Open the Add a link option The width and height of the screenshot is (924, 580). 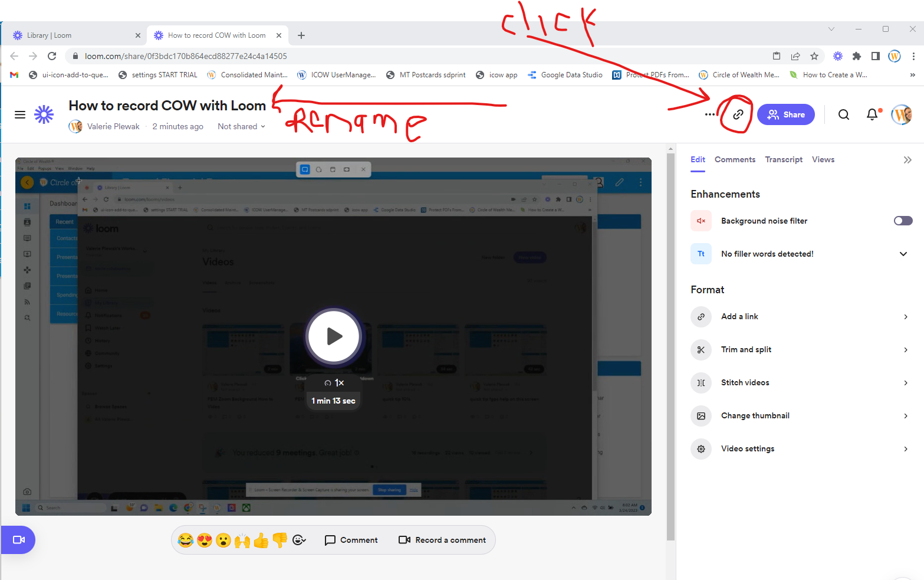(x=801, y=317)
